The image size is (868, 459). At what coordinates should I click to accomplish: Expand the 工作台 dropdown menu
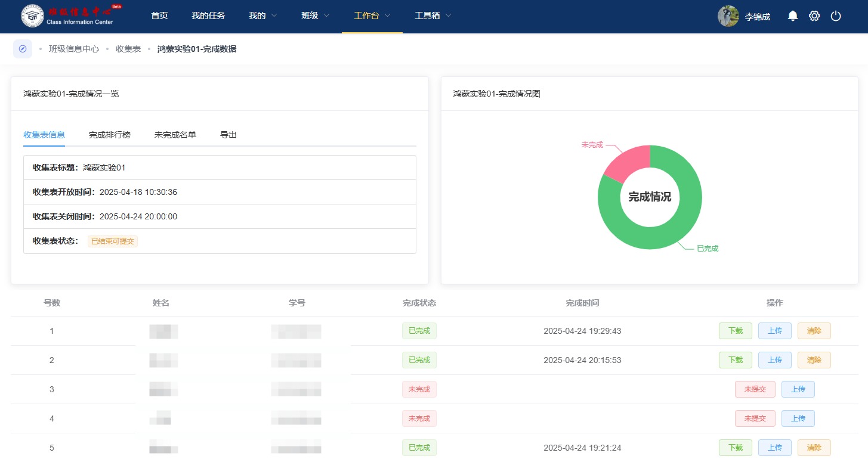click(372, 15)
